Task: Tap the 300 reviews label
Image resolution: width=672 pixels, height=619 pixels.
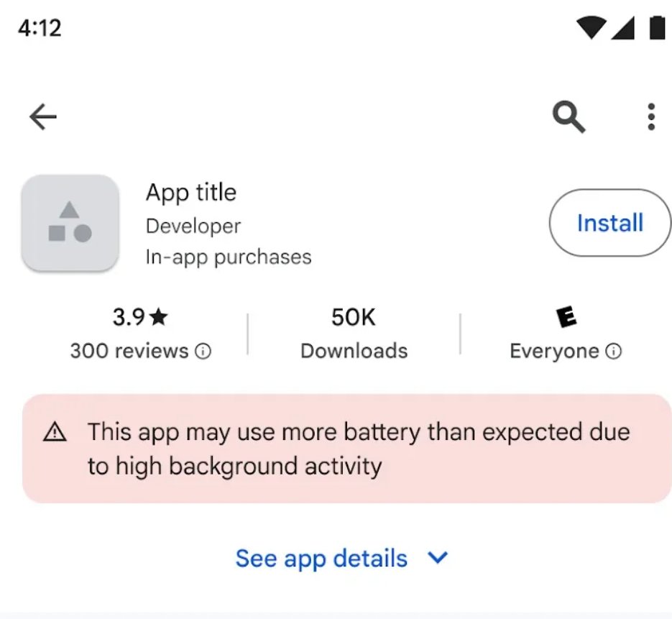Action: tap(129, 352)
